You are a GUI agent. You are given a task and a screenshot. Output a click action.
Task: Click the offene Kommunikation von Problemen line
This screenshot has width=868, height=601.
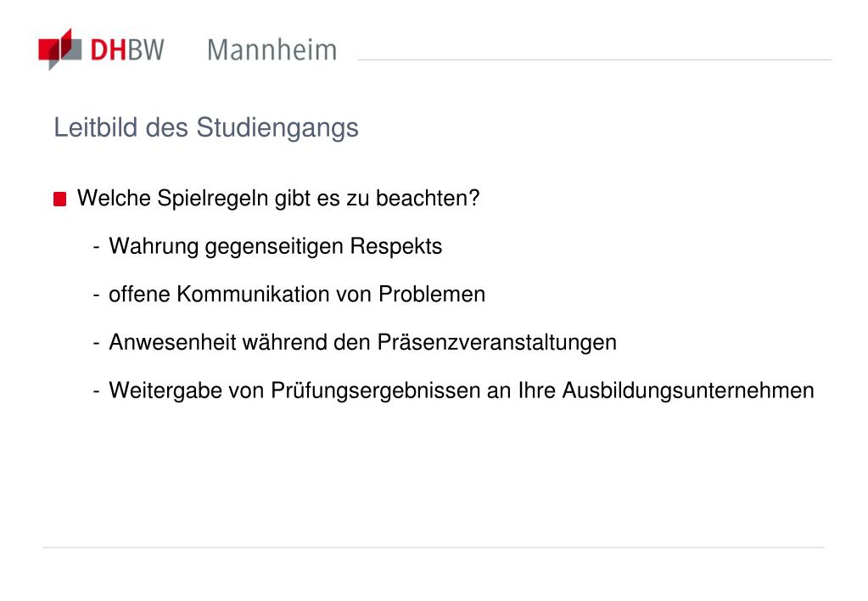(297, 295)
